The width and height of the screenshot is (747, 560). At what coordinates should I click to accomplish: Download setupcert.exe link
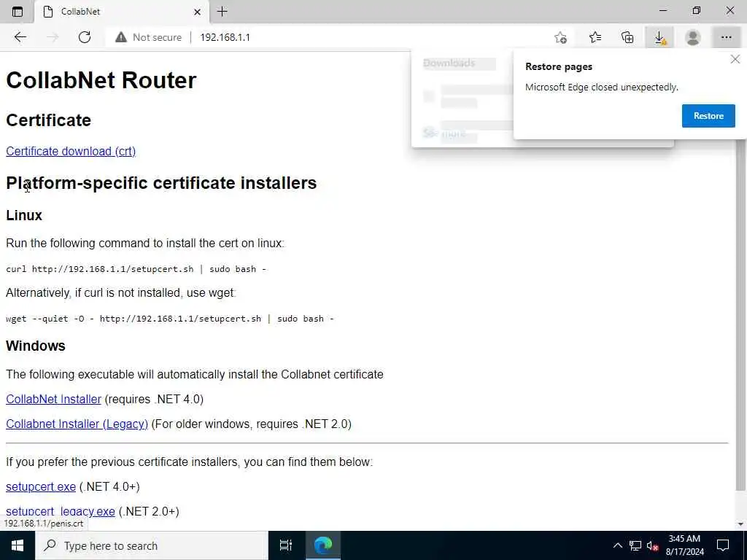click(x=41, y=486)
